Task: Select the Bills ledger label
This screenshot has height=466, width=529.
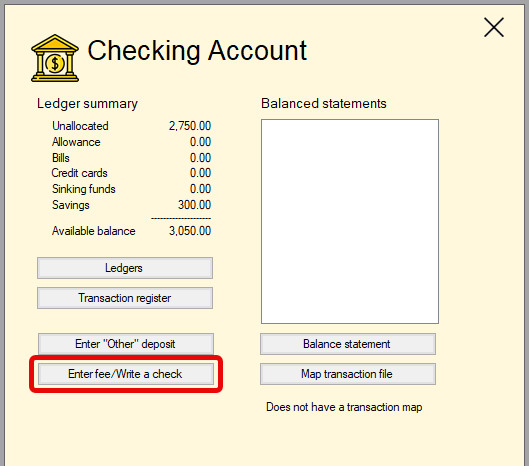Action: coord(61,158)
